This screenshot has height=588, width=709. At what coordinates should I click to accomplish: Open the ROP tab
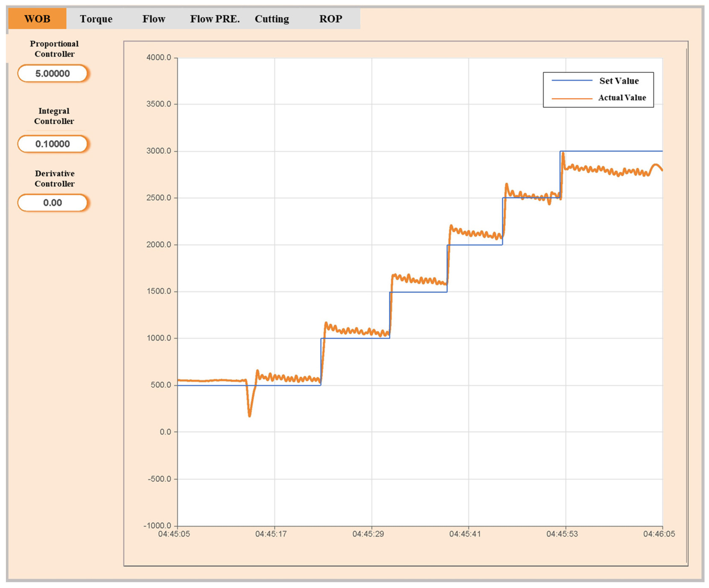331,19
